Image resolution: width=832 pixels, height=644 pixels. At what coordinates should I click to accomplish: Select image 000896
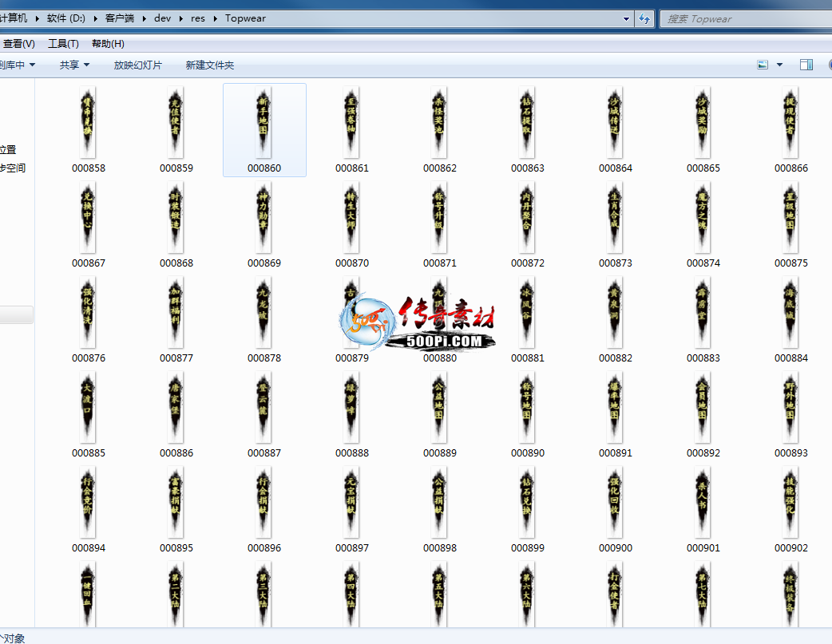tap(263, 503)
